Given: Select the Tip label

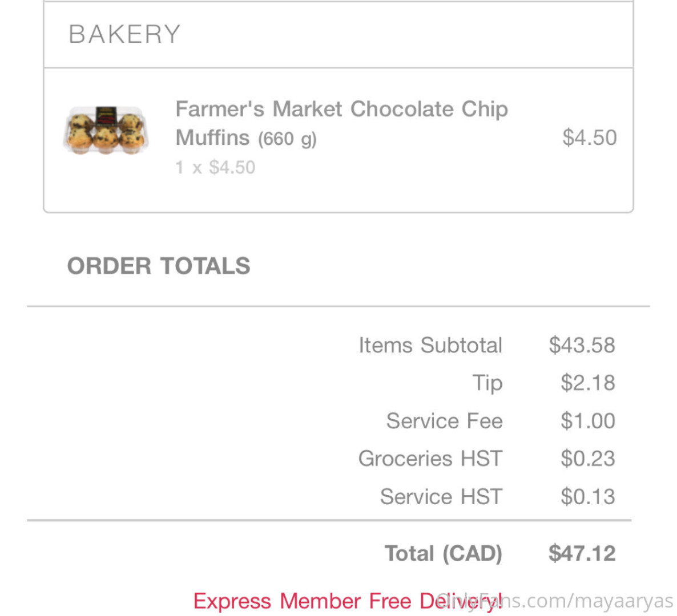Looking at the screenshot, I should pyautogui.click(x=487, y=383).
